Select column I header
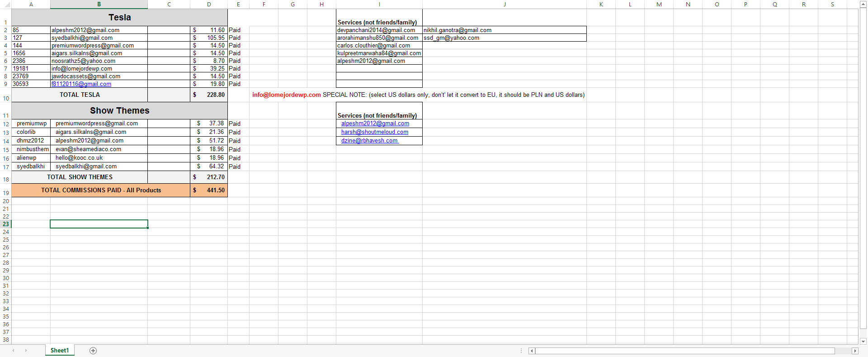 point(379,4)
